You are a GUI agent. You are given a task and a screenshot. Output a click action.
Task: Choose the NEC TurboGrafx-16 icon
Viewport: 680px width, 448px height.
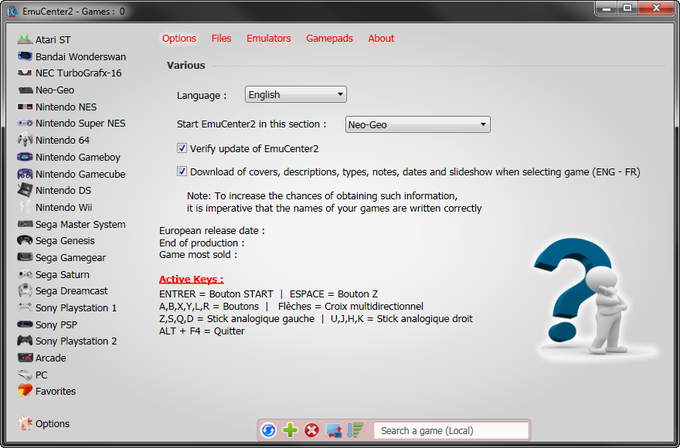(25, 73)
